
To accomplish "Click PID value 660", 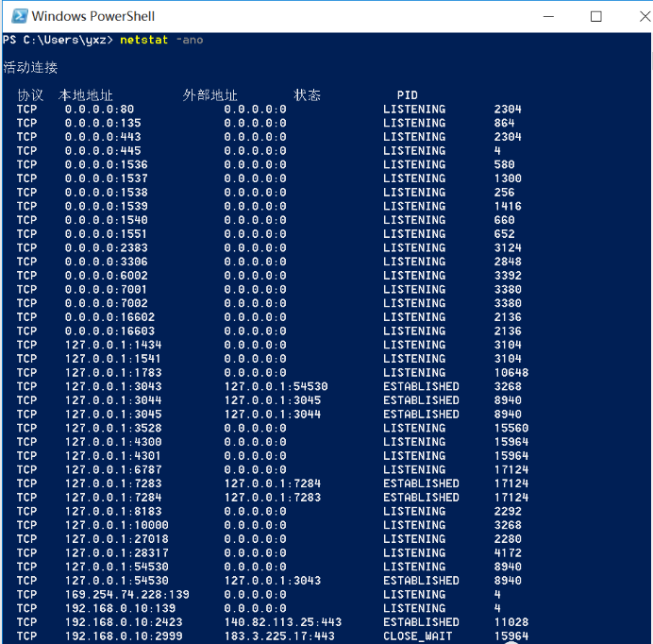I will pos(504,220).
